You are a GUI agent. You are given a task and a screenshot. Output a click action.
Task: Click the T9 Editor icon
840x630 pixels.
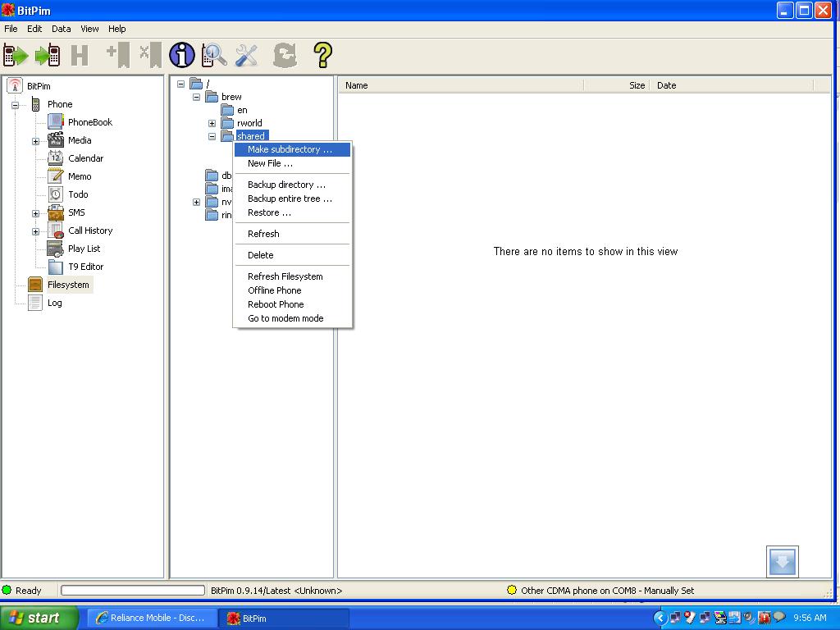[x=56, y=267]
